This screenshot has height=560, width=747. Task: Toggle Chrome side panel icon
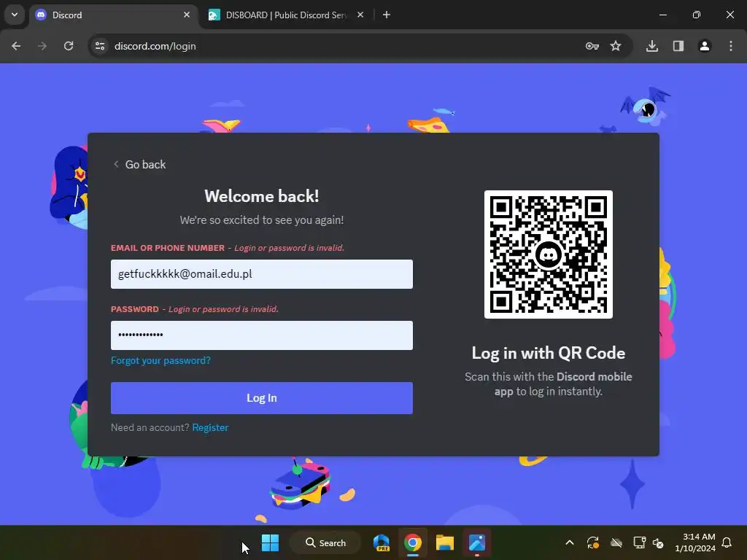[678, 46]
